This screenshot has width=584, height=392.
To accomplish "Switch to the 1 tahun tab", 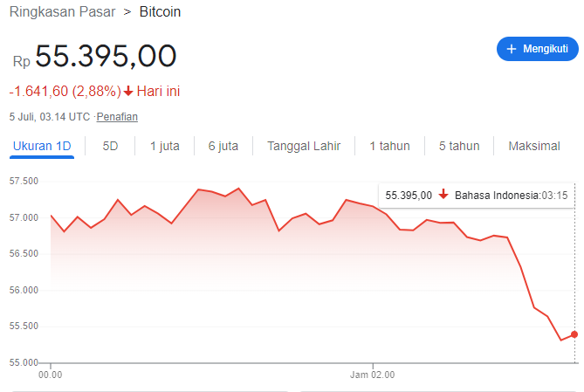I will coord(389,146).
